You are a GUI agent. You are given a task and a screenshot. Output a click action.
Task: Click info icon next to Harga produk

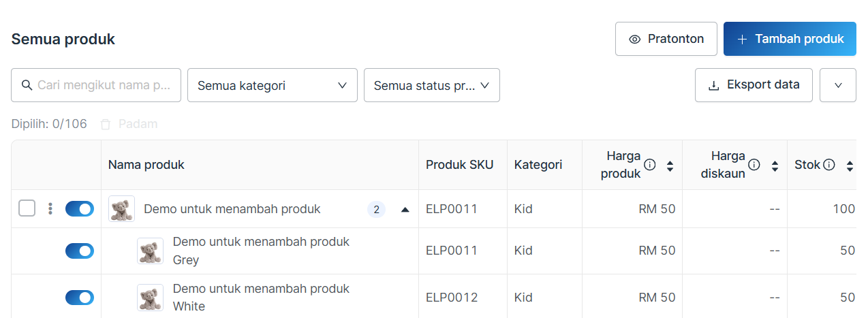tap(650, 165)
